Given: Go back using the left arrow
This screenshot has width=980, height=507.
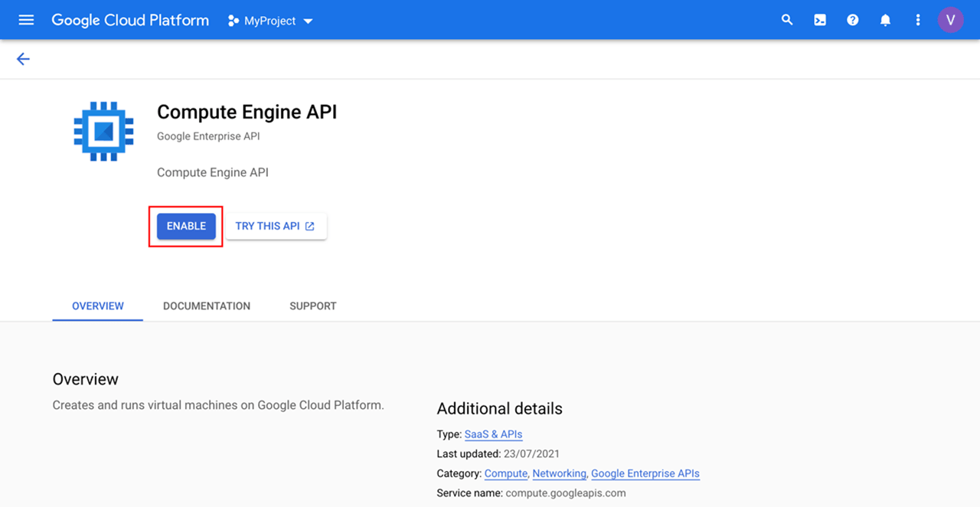Looking at the screenshot, I should [x=23, y=59].
